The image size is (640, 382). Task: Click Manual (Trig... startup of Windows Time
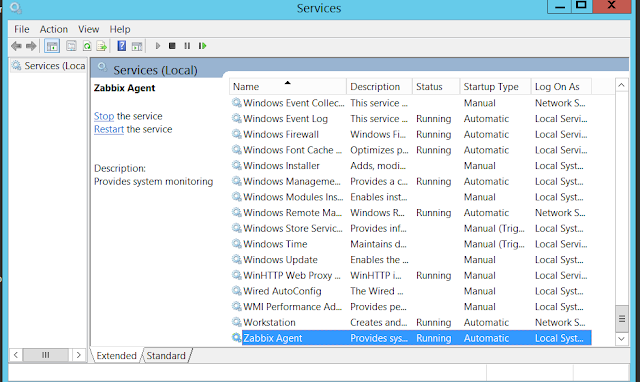(x=494, y=244)
